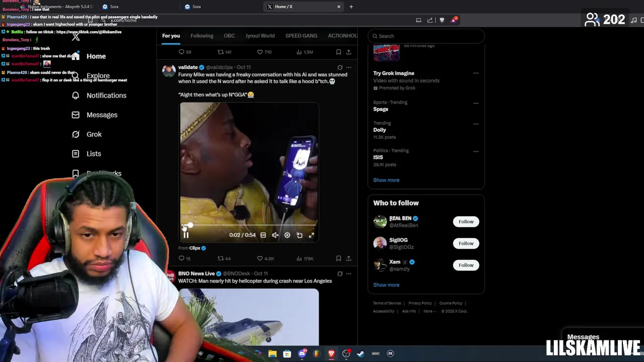Viewport: 644px width, 362px height.
Task: Open the Spags trending topic
Action: point(380,109)
